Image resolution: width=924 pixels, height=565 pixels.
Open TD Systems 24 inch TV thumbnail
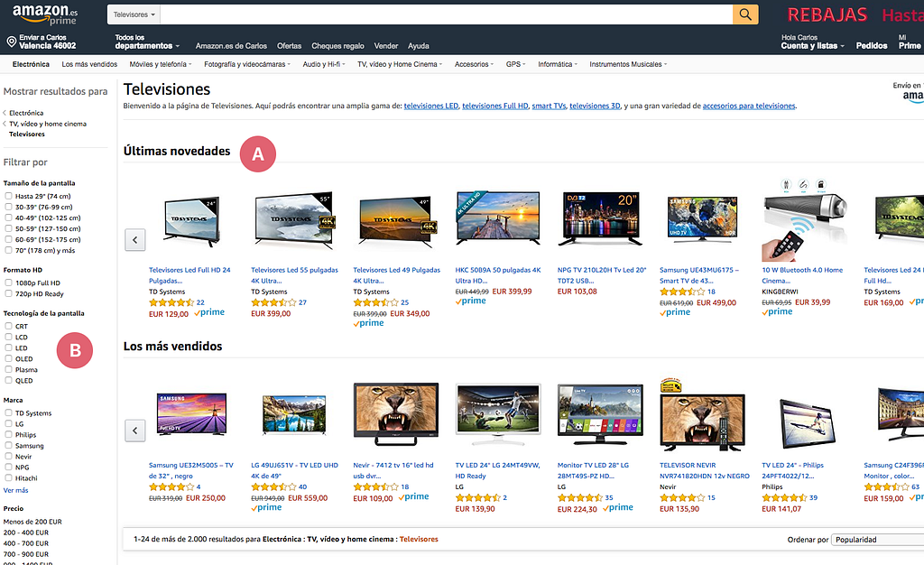tap(192, 222)
